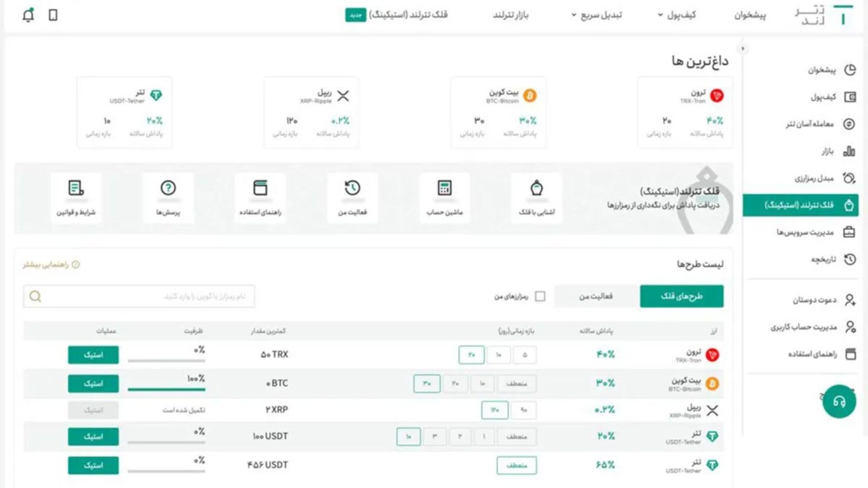
Task: Select 90-day period for XRP row
Action: [524, 410]
